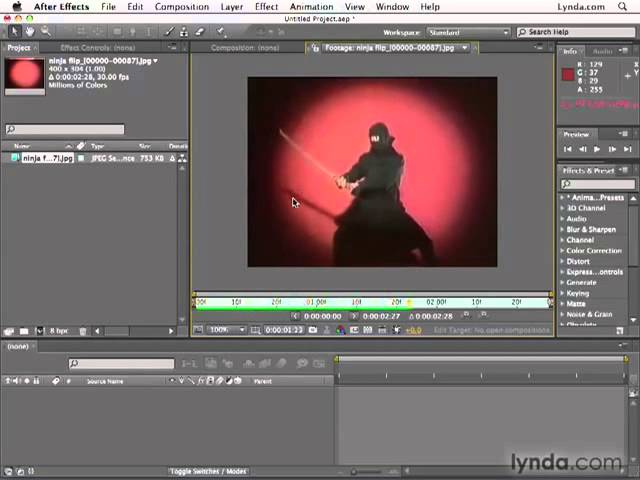Toggle pixel aspect ratio correction icon

(x=382, y=330)
